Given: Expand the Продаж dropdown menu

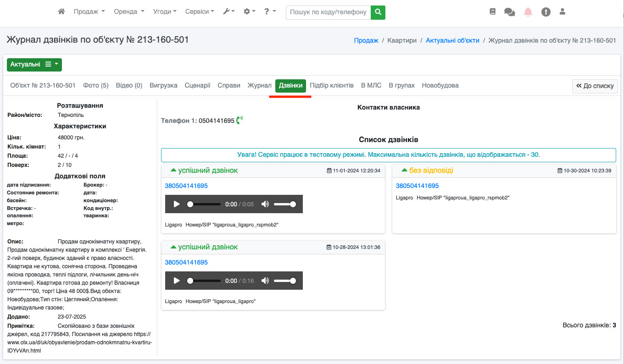Looking at the screenshot, I should pyautogui.click(x=89, y=12).
